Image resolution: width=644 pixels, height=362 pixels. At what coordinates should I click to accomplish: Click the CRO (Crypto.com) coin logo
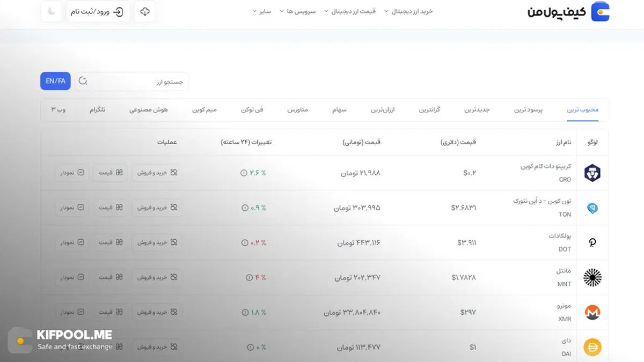click(592, 173)
